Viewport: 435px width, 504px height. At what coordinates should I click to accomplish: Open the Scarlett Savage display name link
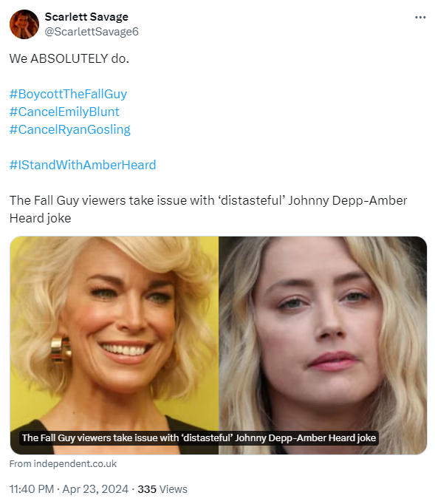pyautogui.click(x=86, y=17)
